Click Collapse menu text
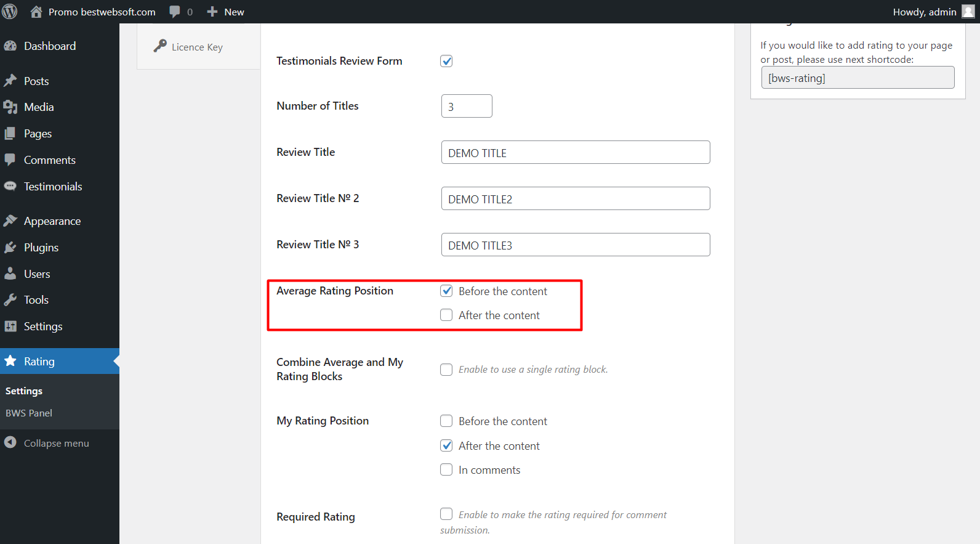The height and width of the screenshot is (544, 980). pos(57,443)
